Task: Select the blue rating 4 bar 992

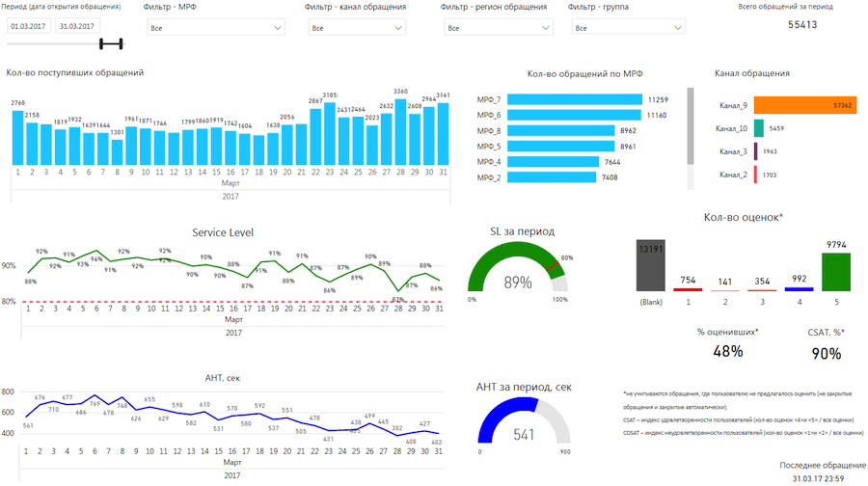Action: [x=799, y=289]
